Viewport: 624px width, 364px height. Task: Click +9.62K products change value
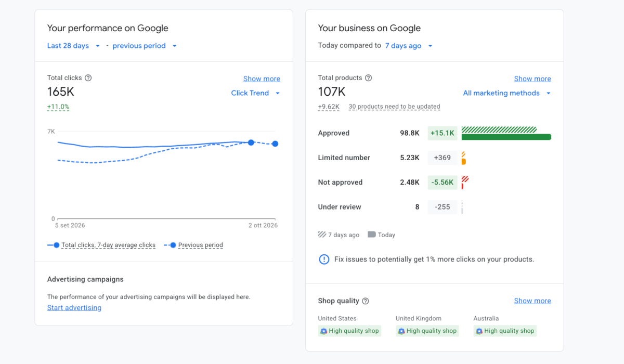(x=329, y=107)
